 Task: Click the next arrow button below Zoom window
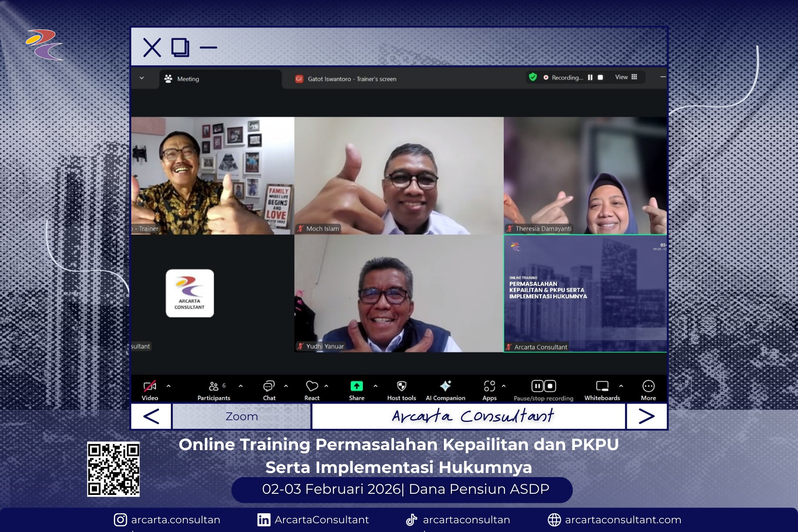tap(646, 416)
